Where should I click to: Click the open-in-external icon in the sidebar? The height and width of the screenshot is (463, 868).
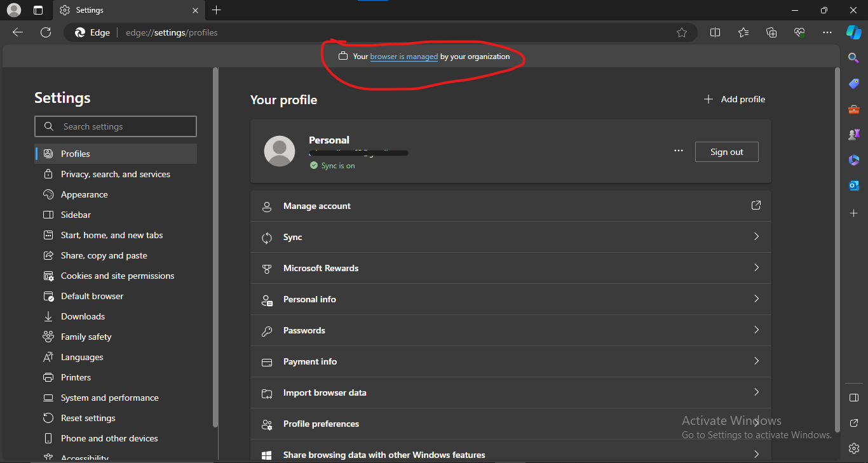pyautogui.click(x=854, y=423)
